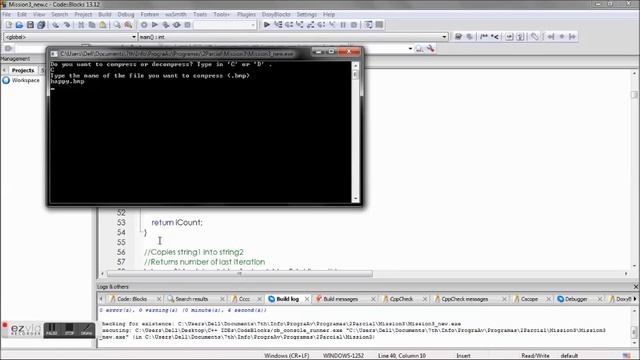Click the Save All files icon
The height and width of the screenshot is (360, 640).
[41, 25]
